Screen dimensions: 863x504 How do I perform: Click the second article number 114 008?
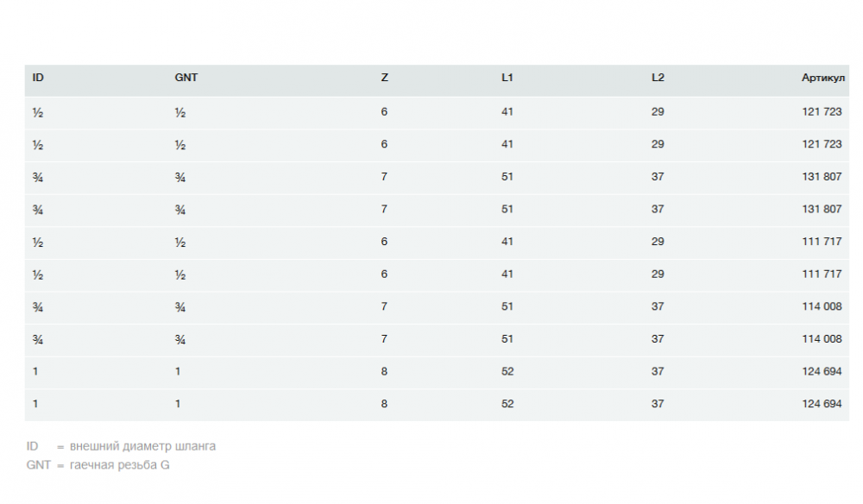click(822, 339)
